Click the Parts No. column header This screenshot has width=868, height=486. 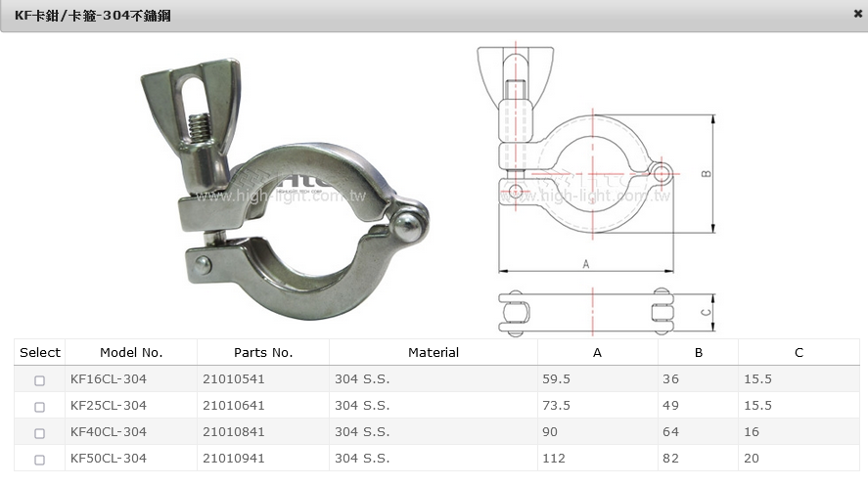point(263,352)
